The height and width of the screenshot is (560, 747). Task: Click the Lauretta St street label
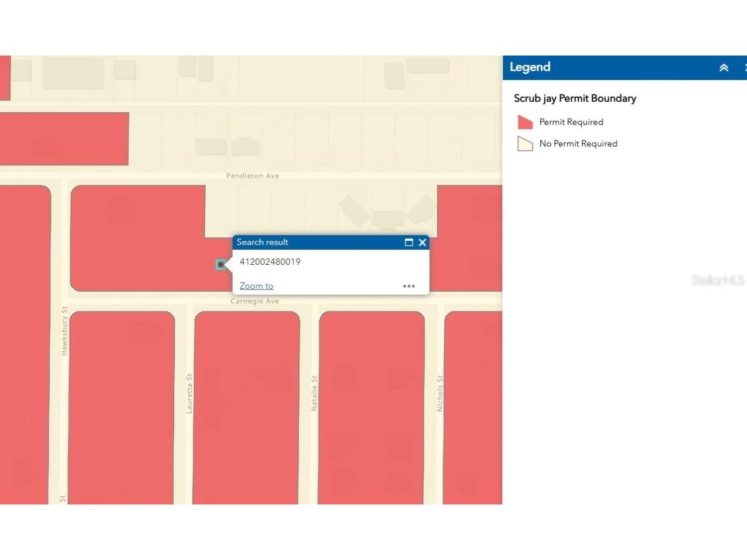(189, 394)
